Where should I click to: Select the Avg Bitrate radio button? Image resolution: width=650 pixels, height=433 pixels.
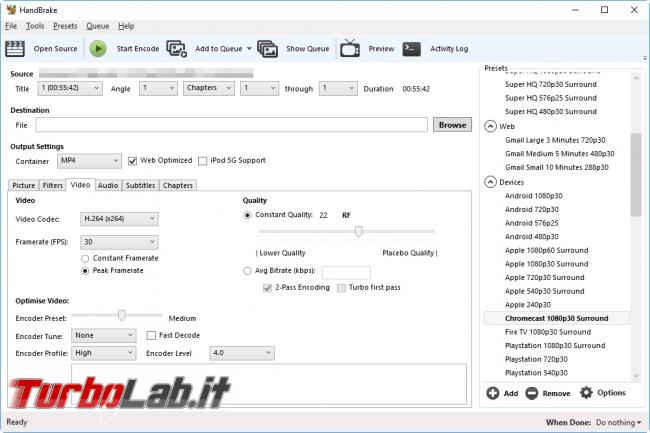247,271
